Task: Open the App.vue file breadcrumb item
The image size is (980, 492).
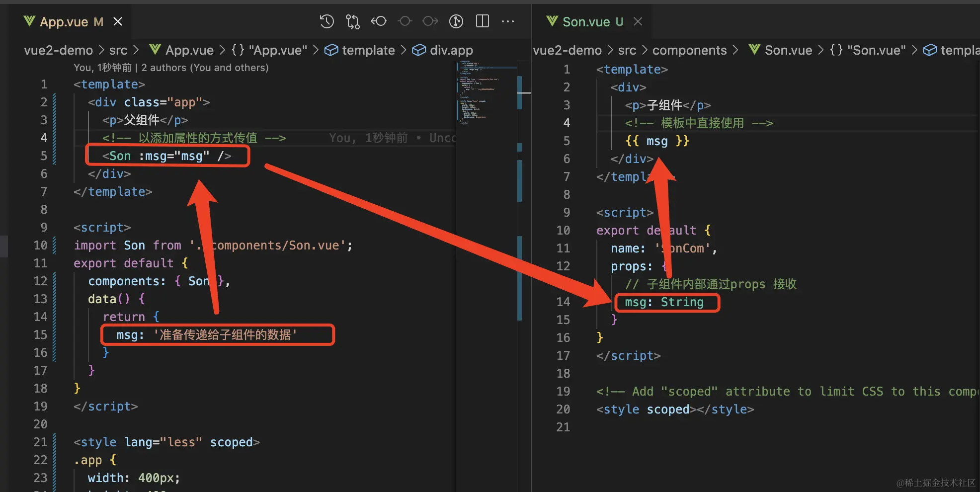Action: click(182, 50)
